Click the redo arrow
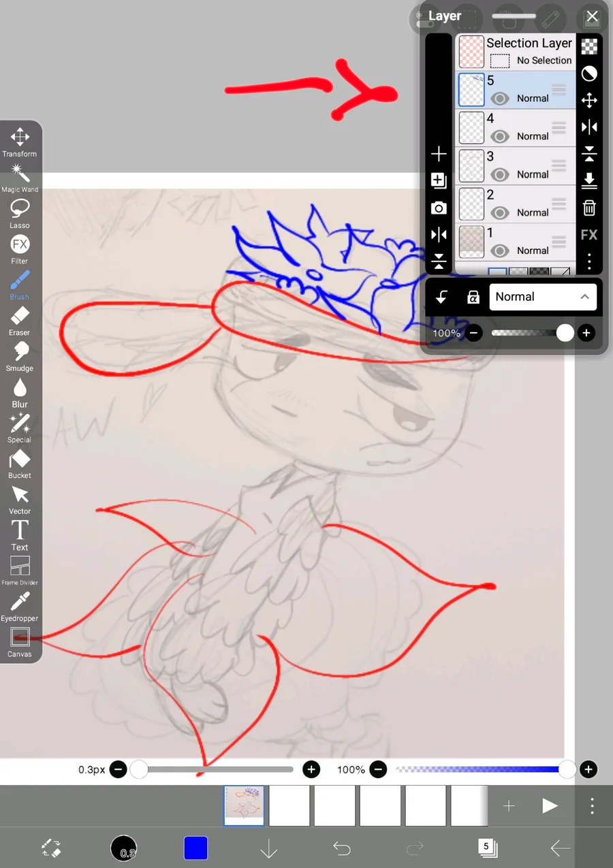Screen dimensions: 613x868 pyautogui.click(x=415, y=848)
